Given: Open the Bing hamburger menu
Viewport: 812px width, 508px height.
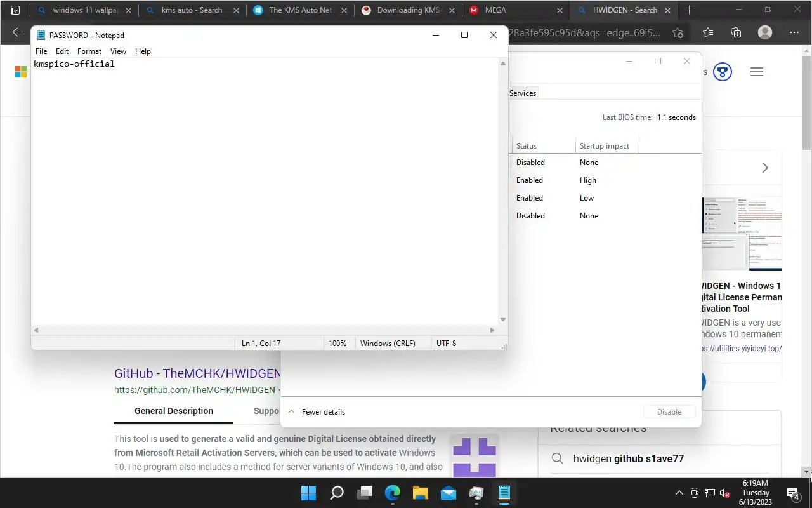Looking at the screenshot, I should 756,72.
